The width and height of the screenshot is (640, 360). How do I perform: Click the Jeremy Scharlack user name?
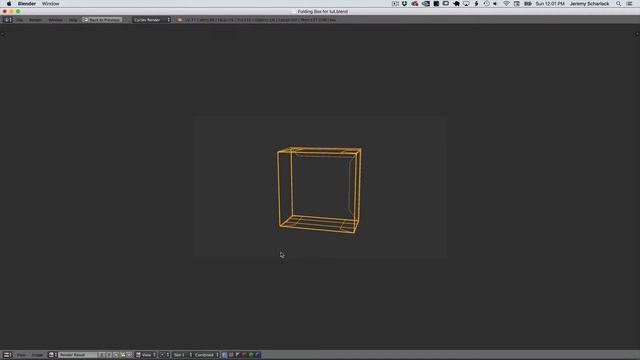pyautogui.click(x=589, y=4)
